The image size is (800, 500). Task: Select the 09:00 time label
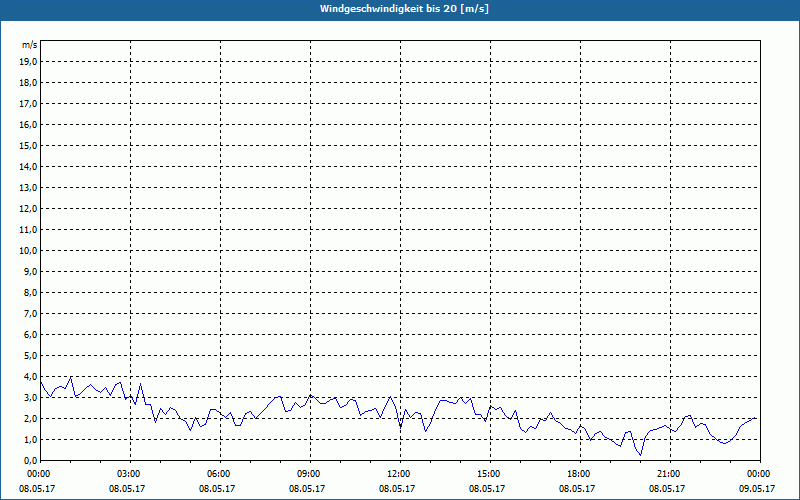(x=309, y=474)
